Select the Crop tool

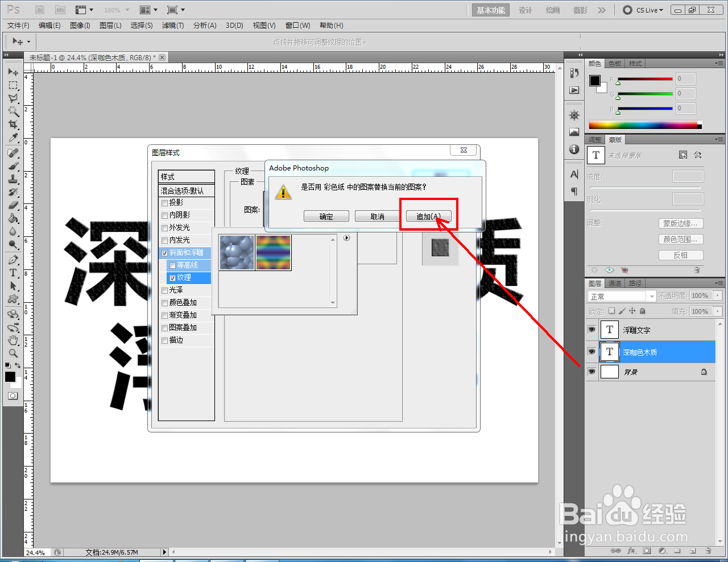(13, 124)
